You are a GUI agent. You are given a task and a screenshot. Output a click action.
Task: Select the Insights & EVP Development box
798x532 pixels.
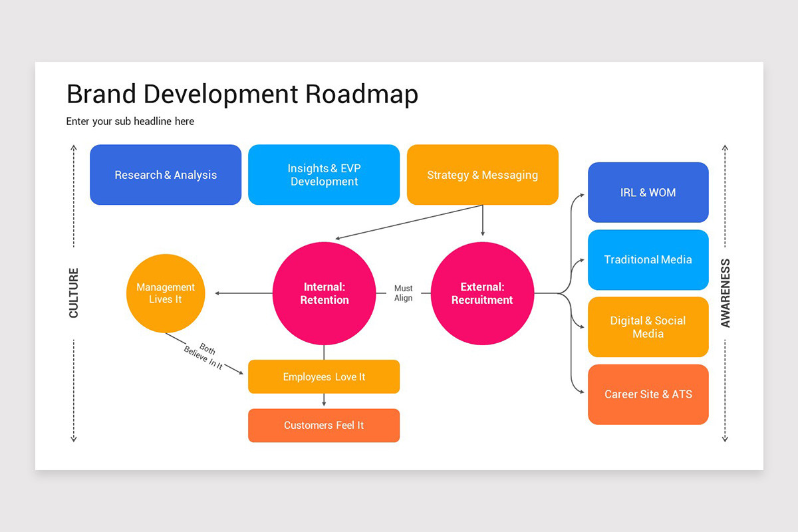coord(324,175)
